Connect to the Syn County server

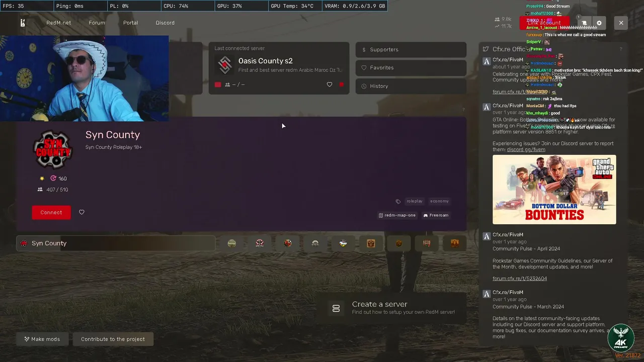pos(51,213)
